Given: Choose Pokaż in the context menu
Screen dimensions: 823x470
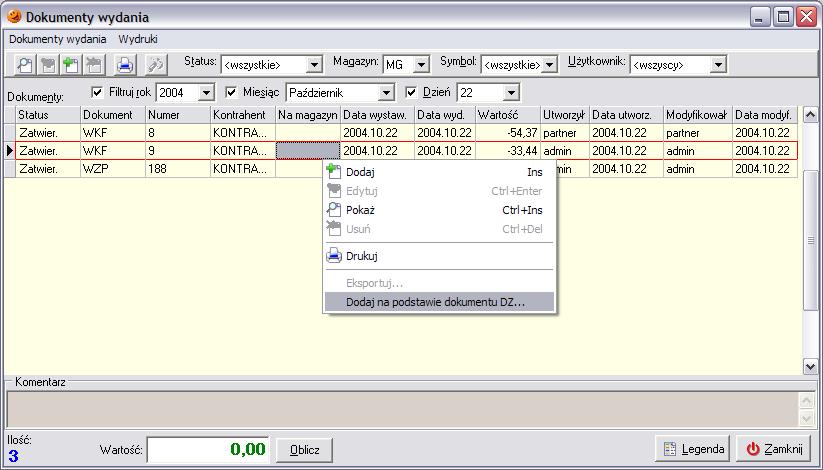Looking at the screenshot, I should coord(439,210).
